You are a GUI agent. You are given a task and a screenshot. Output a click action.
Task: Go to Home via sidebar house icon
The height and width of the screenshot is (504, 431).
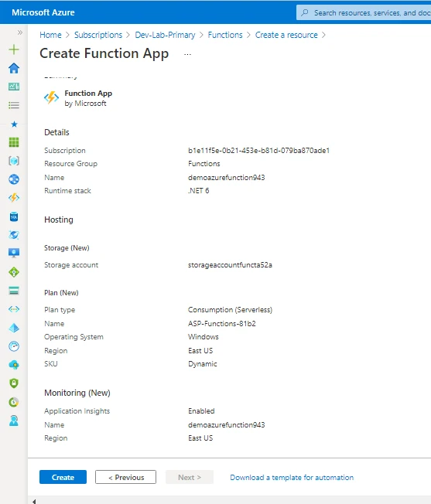pyautogui.click(x=14, y=68)
